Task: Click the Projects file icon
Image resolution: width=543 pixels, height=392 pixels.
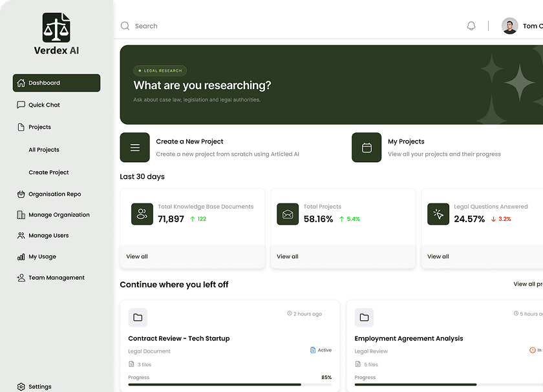Action: [x=21, y=127]
